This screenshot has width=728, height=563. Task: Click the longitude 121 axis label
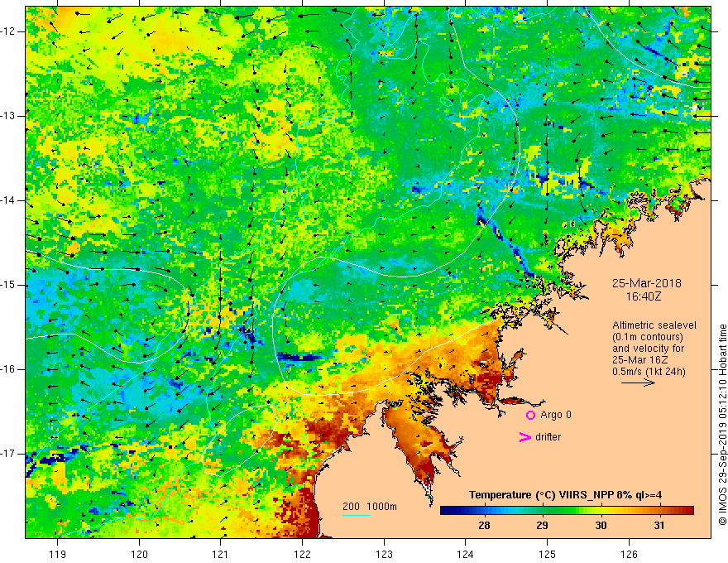click(x=221, y=554)
